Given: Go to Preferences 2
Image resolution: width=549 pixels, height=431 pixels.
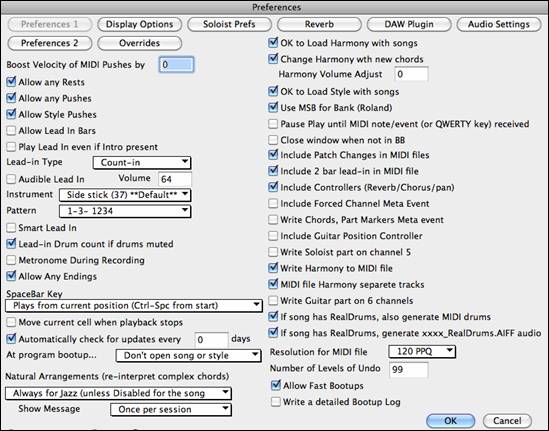Looking at the screenshot, I should click(x=50, y=43).
